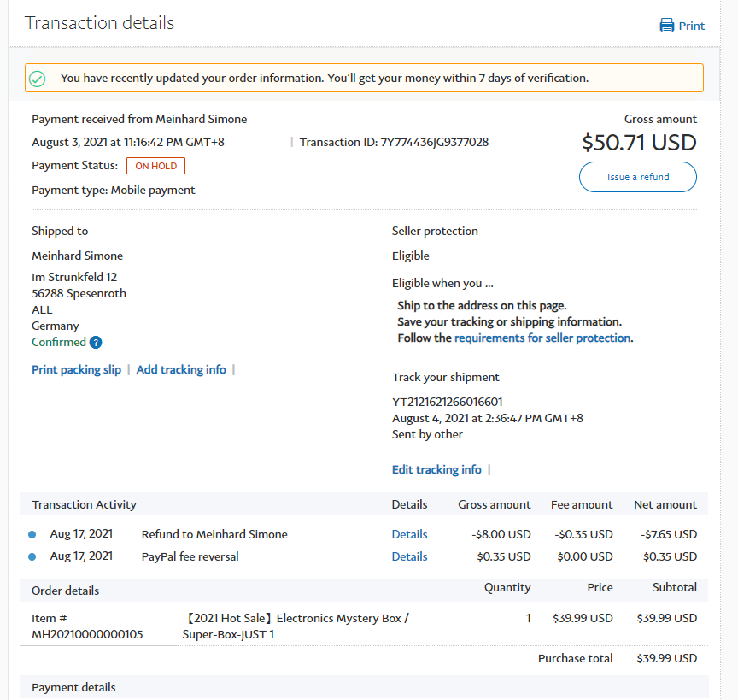The height and width of the screenshot is (700, 738).
Task: Click the Payment details section header
Action: pos(73,688)
